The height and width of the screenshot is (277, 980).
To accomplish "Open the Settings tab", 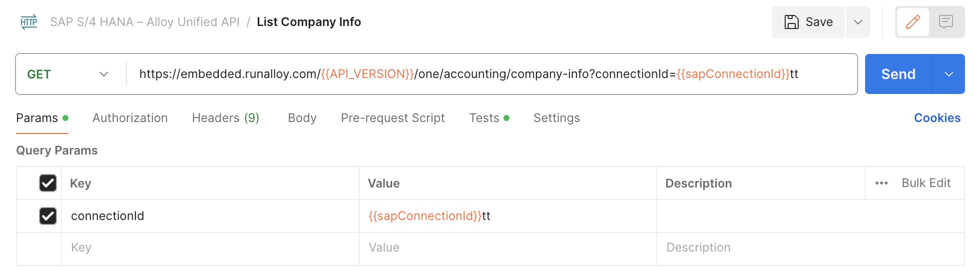I will coord(556,118).
